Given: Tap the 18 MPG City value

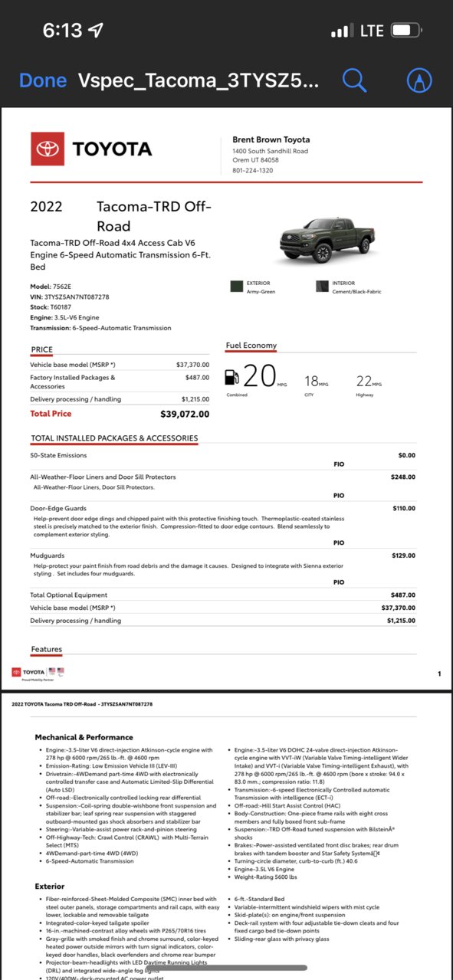Looking at the screenshot, I should (x=317, y=382).
